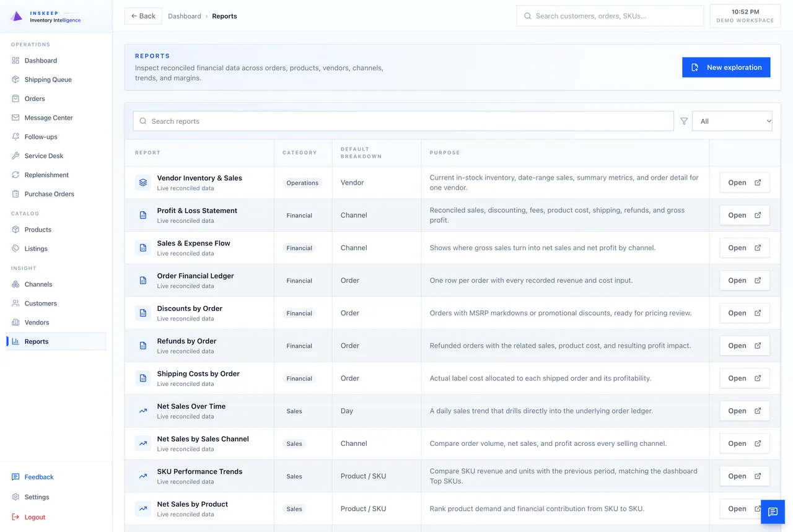Click Logout in the sidebar
This screenshot has height=532, width=793.
(x=56, y=517)
